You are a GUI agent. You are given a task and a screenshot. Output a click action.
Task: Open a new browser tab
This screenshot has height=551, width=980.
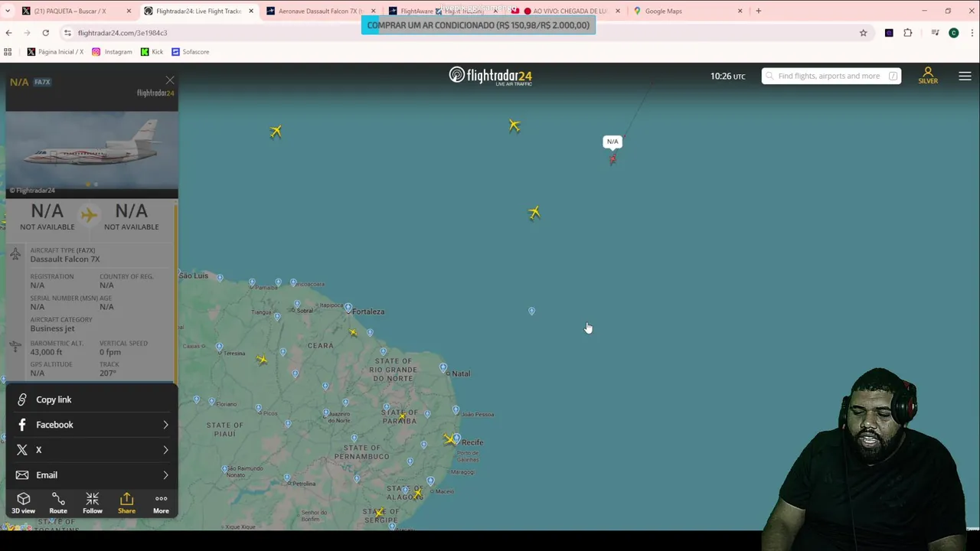(x=758, y=11)
